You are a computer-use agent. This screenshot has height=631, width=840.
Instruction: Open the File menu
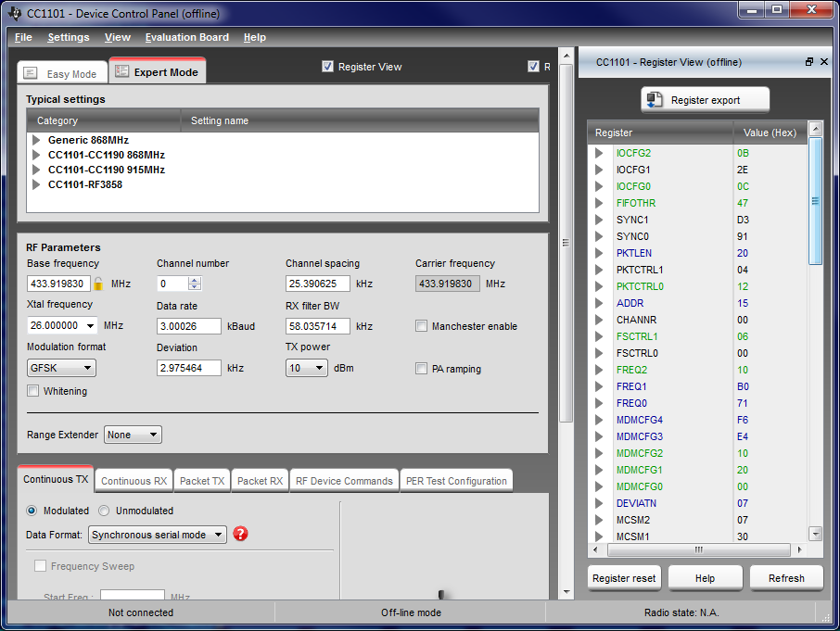click(23, 37)
